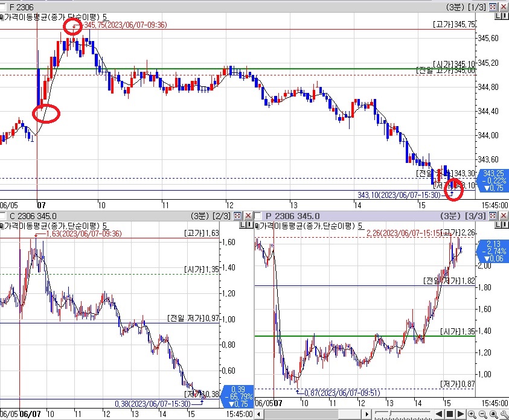This screenshot has width=509, height=420.
Task: Close the P 2306 345.0 chart pane
Action: click(x=503, y=215)
